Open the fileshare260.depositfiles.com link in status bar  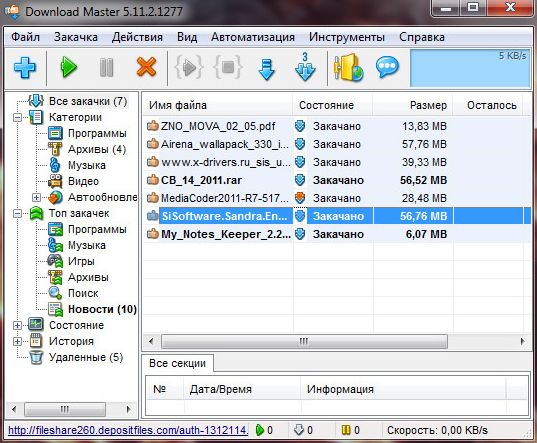(x=128, y=430)
